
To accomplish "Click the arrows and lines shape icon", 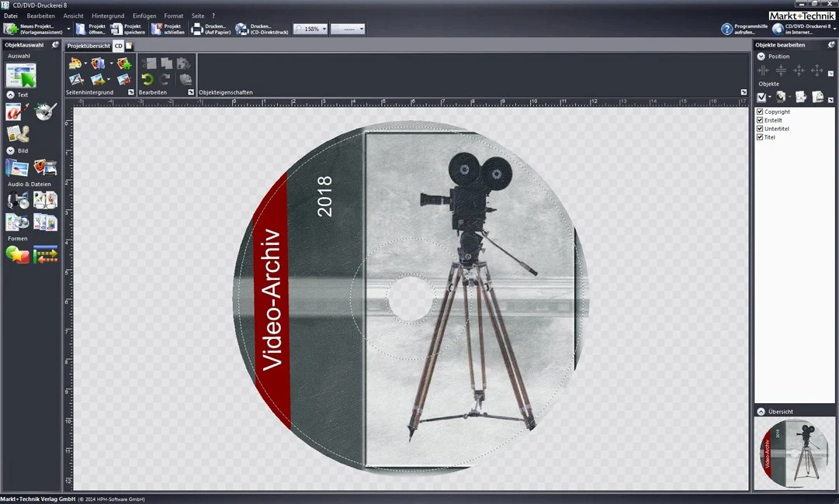I will [x=46, y=255].
